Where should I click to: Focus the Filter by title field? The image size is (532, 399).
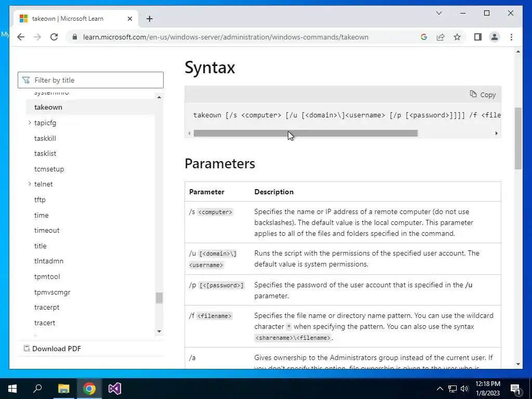point(90,80)
